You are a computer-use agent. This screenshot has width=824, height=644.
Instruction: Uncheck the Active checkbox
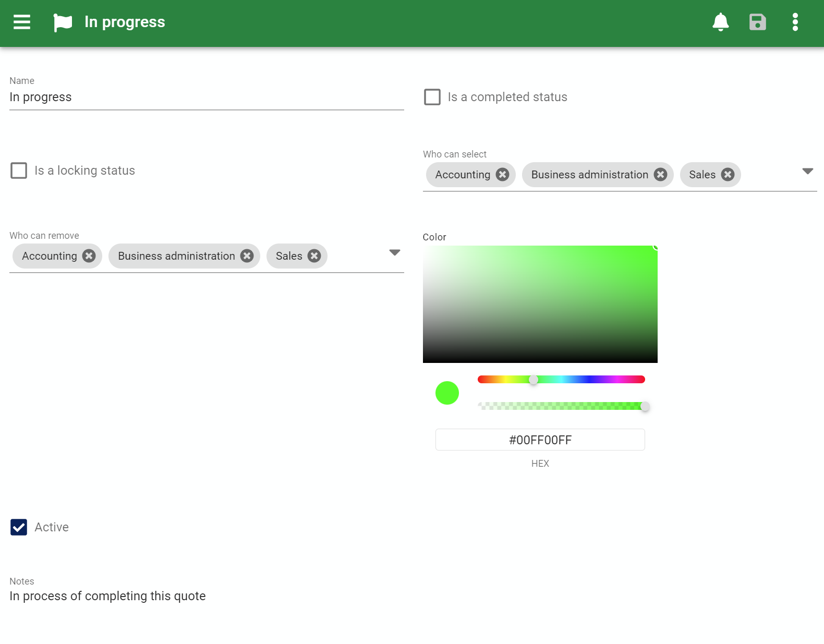point(19,527)
